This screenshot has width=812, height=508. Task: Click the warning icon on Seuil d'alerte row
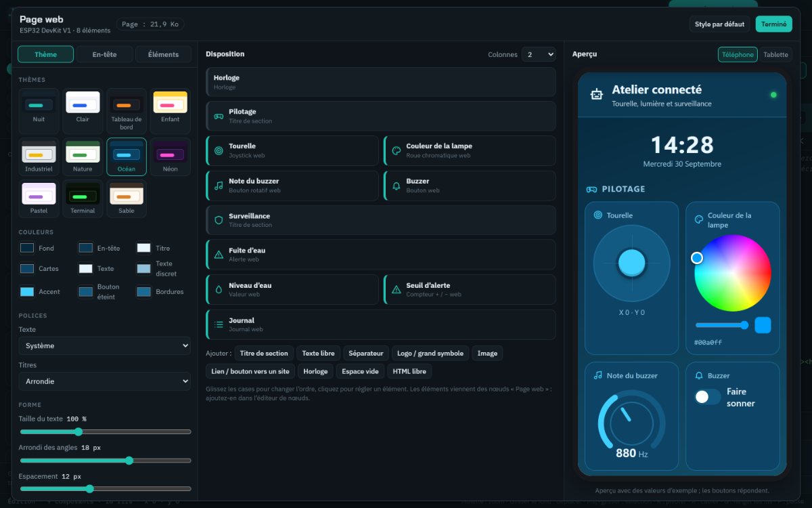397,289
